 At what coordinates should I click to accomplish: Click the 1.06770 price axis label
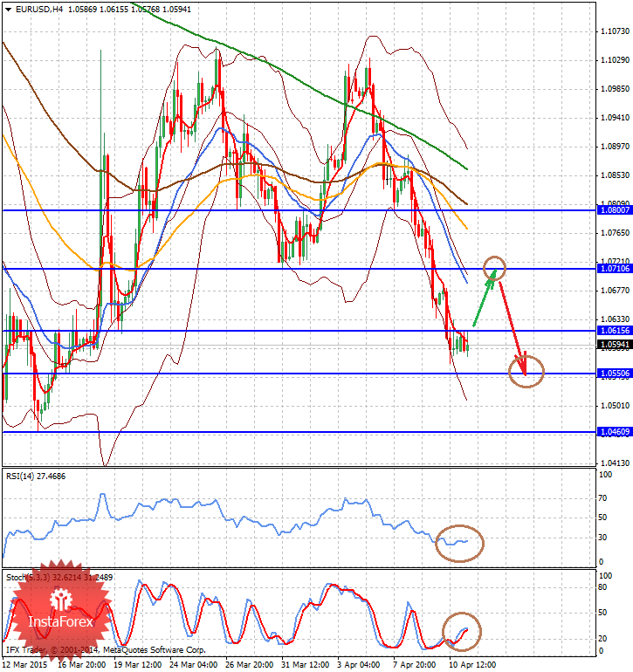coord(615,290)
